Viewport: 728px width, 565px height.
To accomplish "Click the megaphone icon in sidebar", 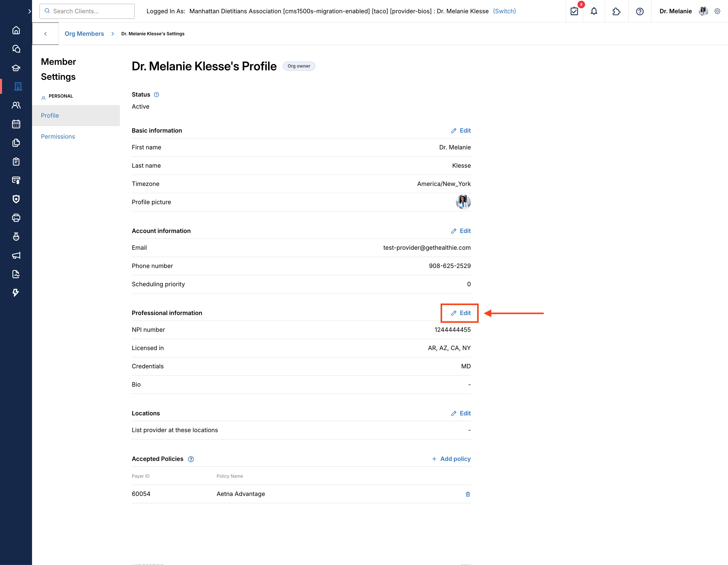I will tap(16, 255).
